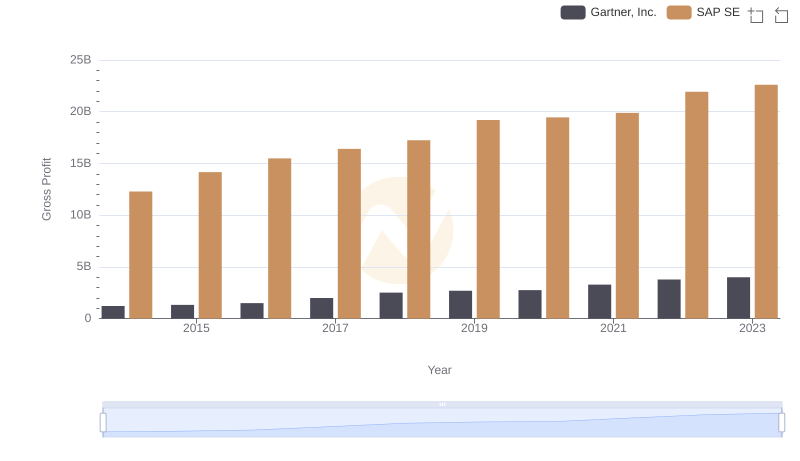The height and width of the screenshot is (461, 800).
Task: Click the y-axis label 20B
Action: [81, 111]
